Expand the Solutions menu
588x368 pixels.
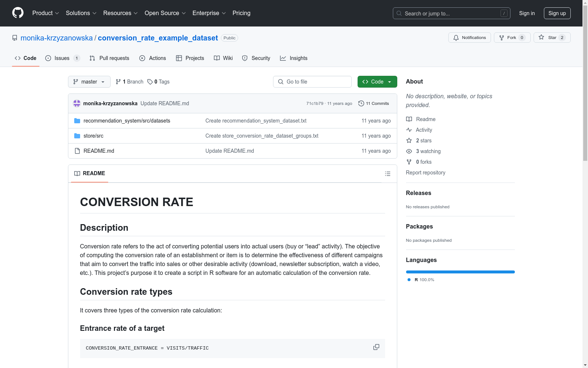coord(81,13)
